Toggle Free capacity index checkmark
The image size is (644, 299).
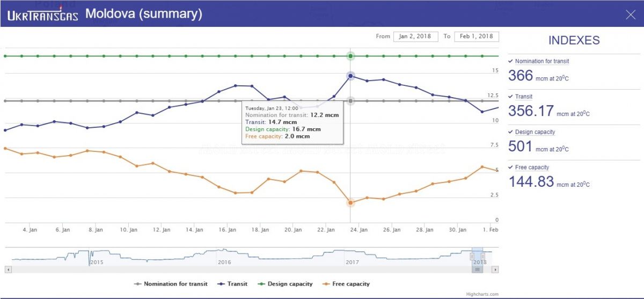tap(510, 167)
